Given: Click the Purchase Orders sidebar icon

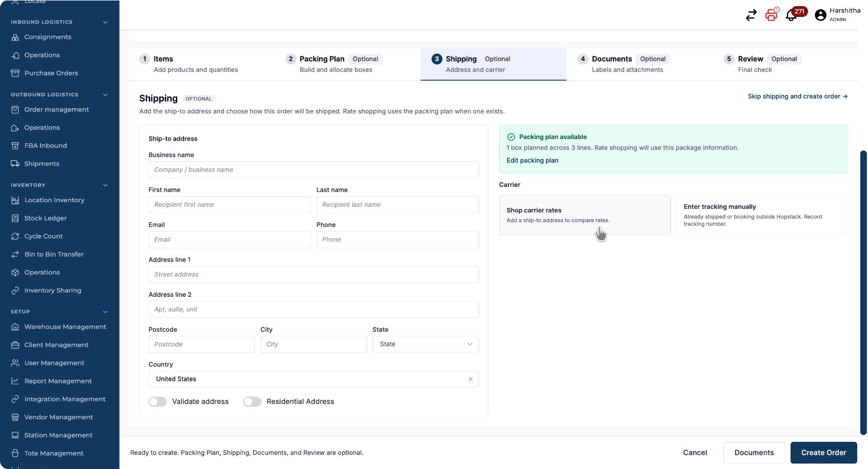Looking at the screenshot, I should pos(15,73).
